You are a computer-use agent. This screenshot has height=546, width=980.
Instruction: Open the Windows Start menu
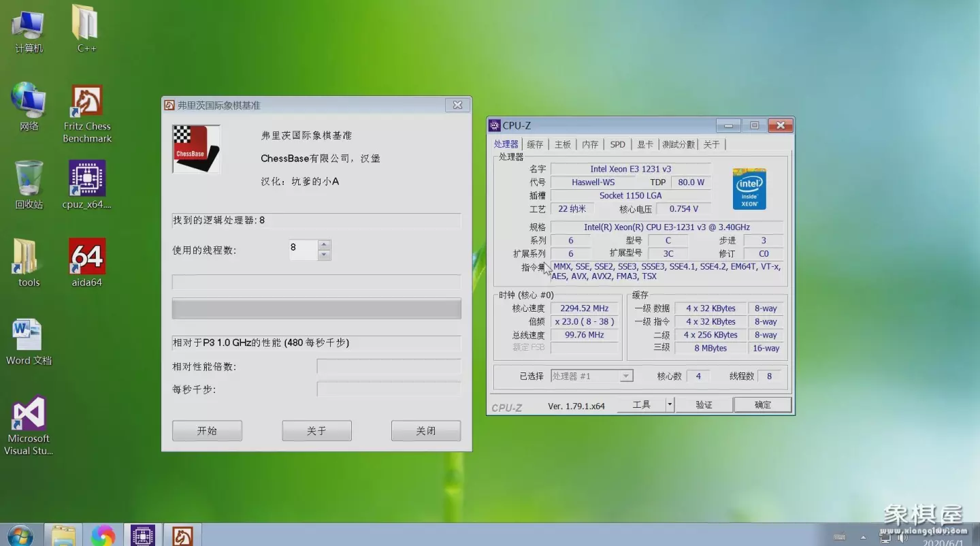click(20, 535)
